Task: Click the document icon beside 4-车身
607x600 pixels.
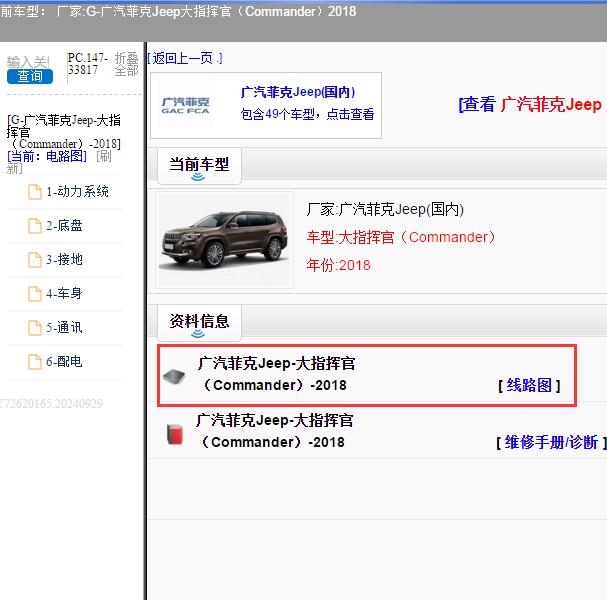Action: click(35, 294)
